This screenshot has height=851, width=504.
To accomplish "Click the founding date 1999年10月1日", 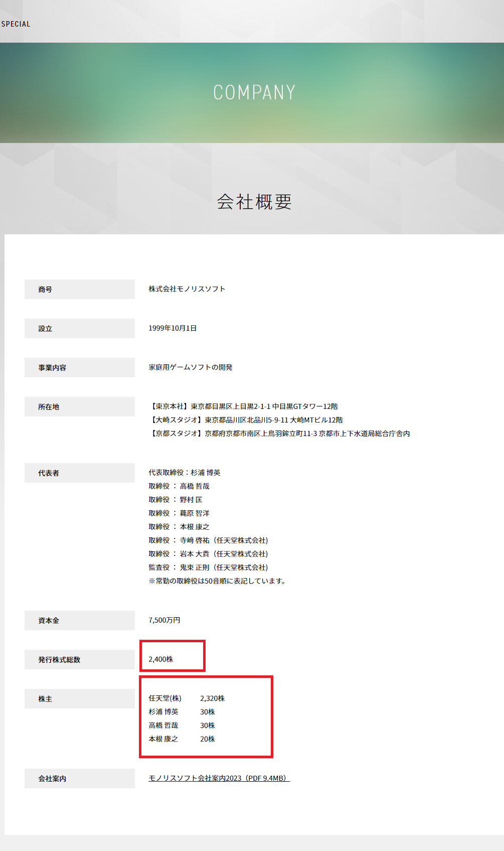I will click(x=173, y=328).
